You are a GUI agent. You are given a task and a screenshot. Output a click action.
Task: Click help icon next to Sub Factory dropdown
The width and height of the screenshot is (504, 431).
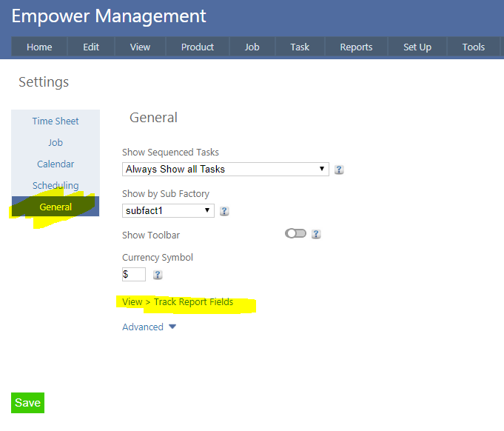224,211
